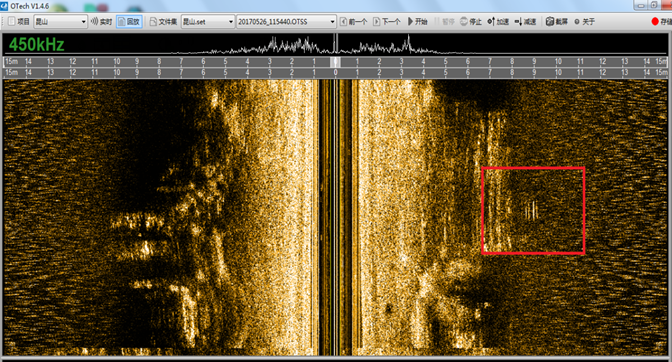This screenshot has width=672, height=362.
Task: Click the 450kHz frequency label
Action: coord(36,45)
